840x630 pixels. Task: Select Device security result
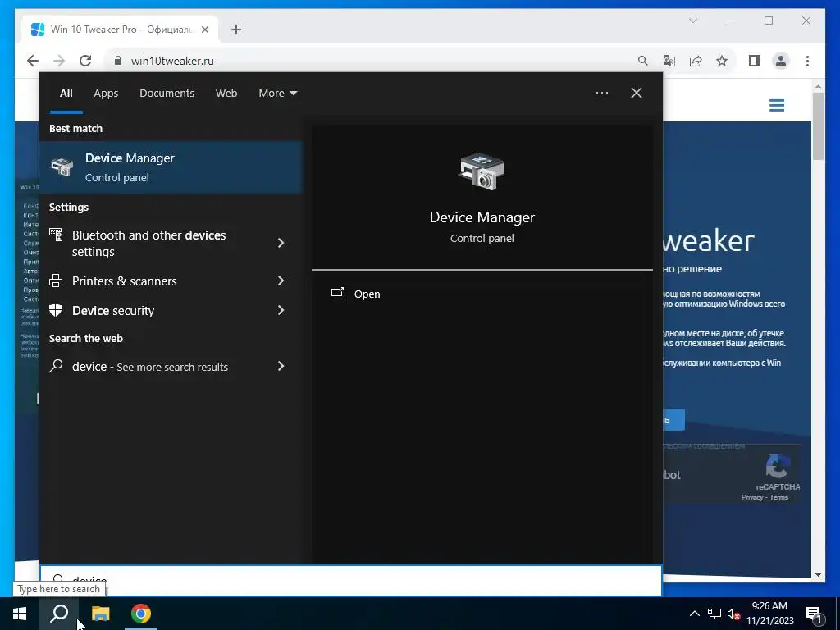point(171,310)
